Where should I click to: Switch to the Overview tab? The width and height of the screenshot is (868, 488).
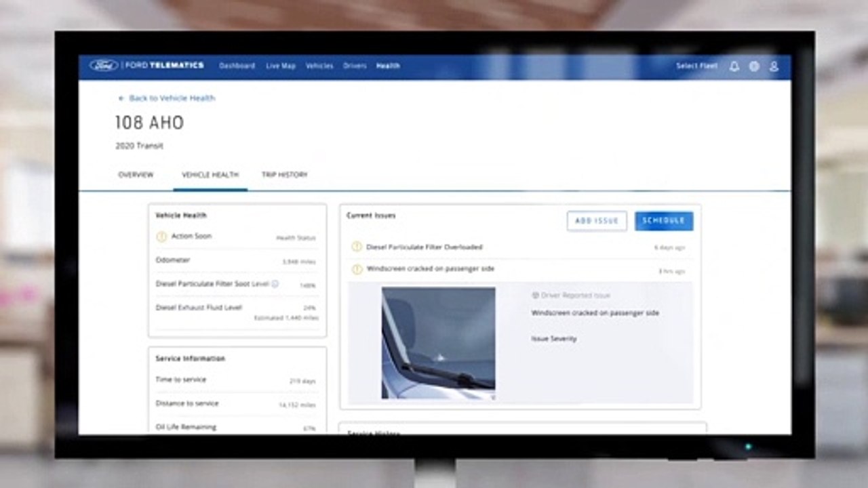(136, 175)
